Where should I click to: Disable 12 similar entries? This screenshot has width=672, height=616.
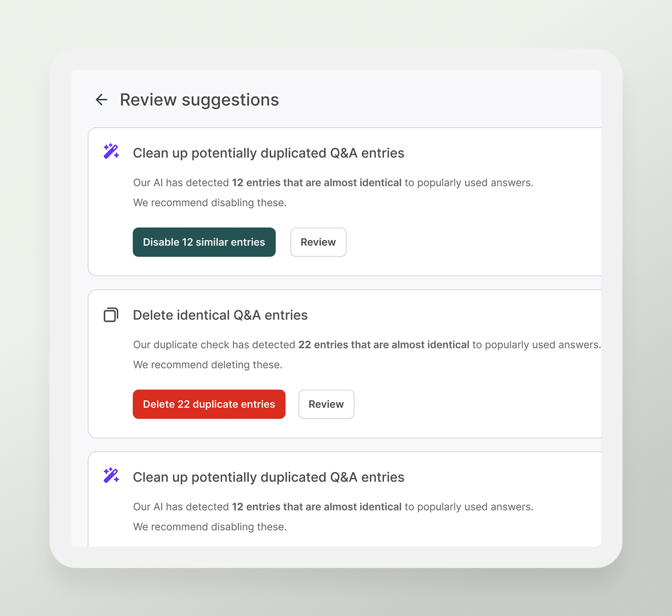pos(204,242)
